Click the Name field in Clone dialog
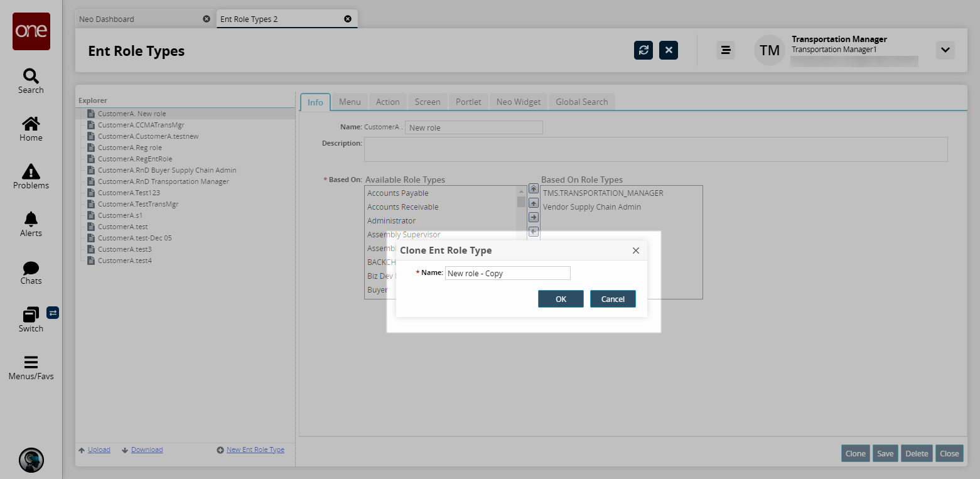This screenshot has height=479, width=980. (507, 273)
